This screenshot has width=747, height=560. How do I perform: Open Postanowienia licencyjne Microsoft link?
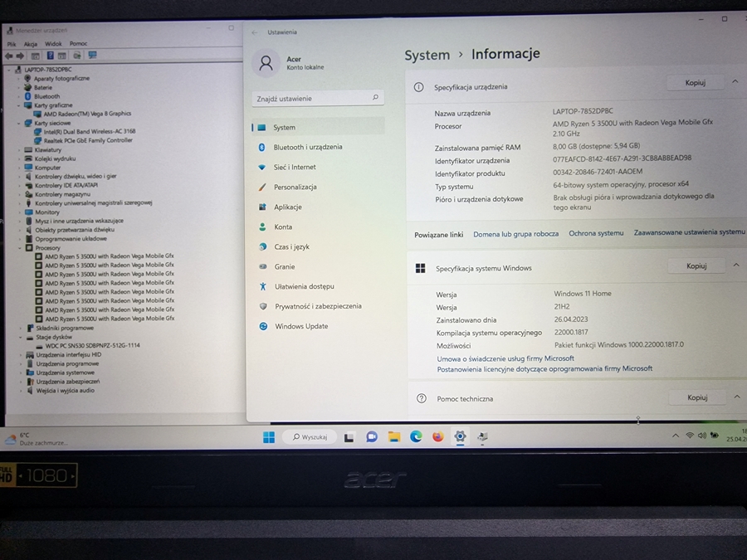pos(544,368)
